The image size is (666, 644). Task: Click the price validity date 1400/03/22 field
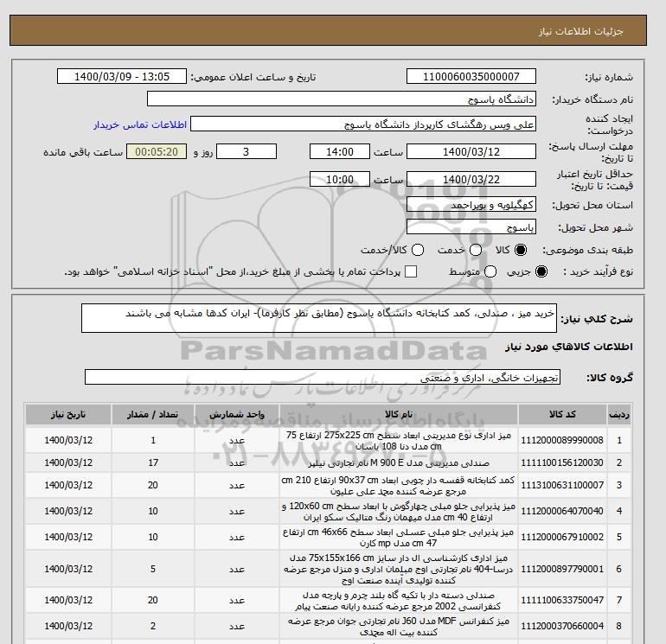click(471, 179)
